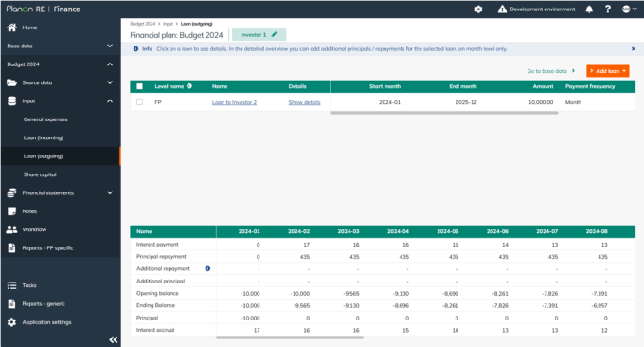This screenshot has height=347, width=644.
Task: Click the Tasks list icon
Action: 12,285
